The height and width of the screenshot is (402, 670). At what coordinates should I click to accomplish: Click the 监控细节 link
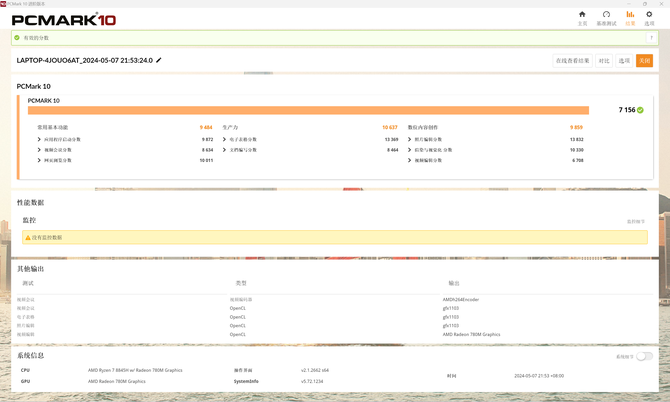636,221
